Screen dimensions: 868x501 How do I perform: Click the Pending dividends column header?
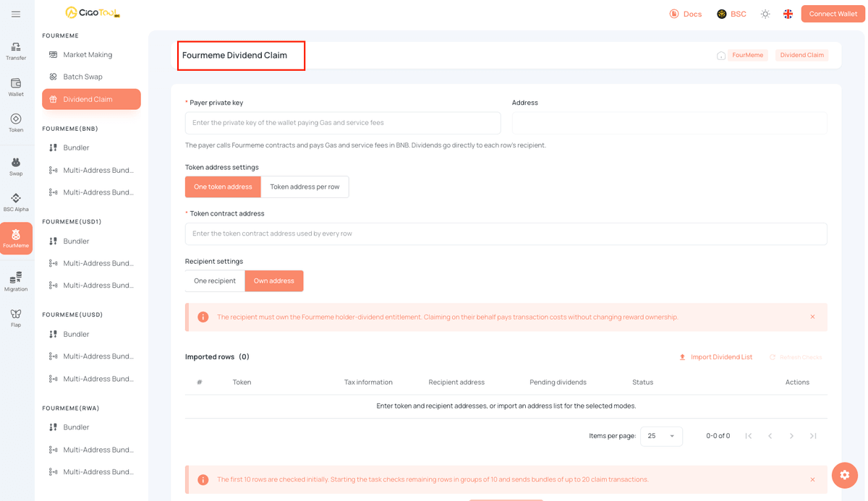[558, 382]
